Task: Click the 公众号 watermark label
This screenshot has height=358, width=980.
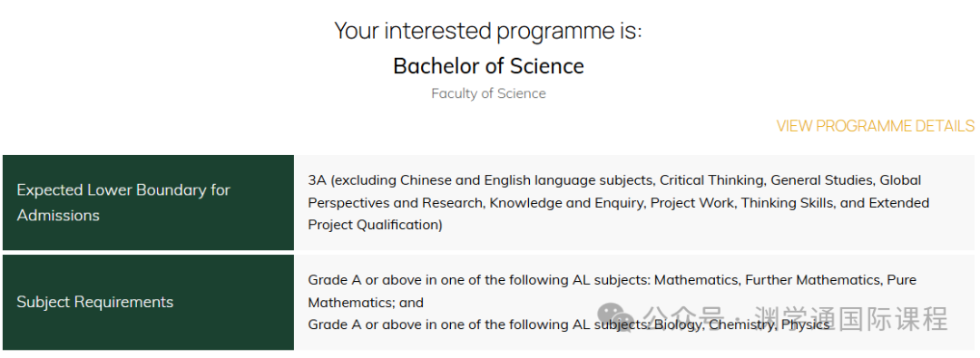Action: [x=684, y=318]
